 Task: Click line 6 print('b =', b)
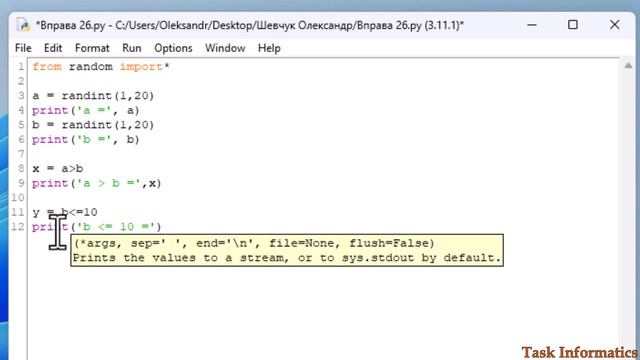86,140
